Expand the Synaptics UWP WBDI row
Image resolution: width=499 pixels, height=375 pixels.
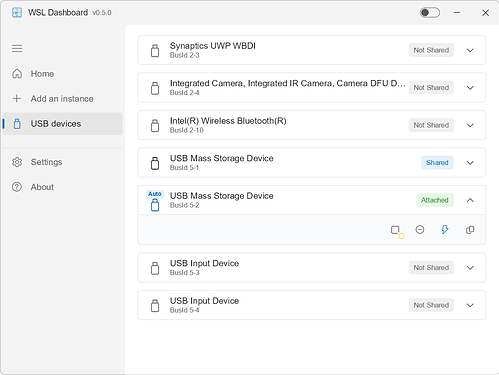[470, 50]
